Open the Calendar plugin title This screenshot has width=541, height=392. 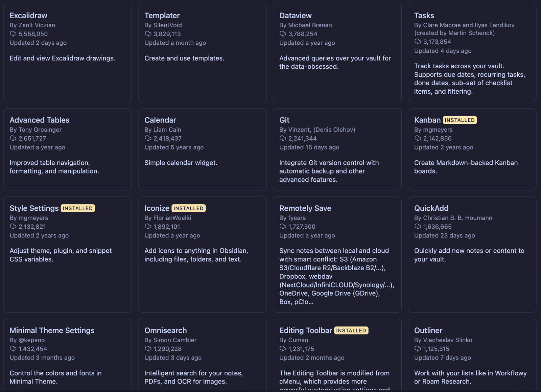click(x=160, y=120)
